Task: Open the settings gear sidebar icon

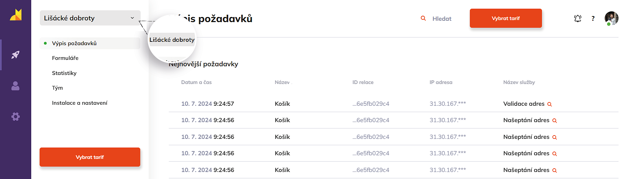Action: (15, 116)
